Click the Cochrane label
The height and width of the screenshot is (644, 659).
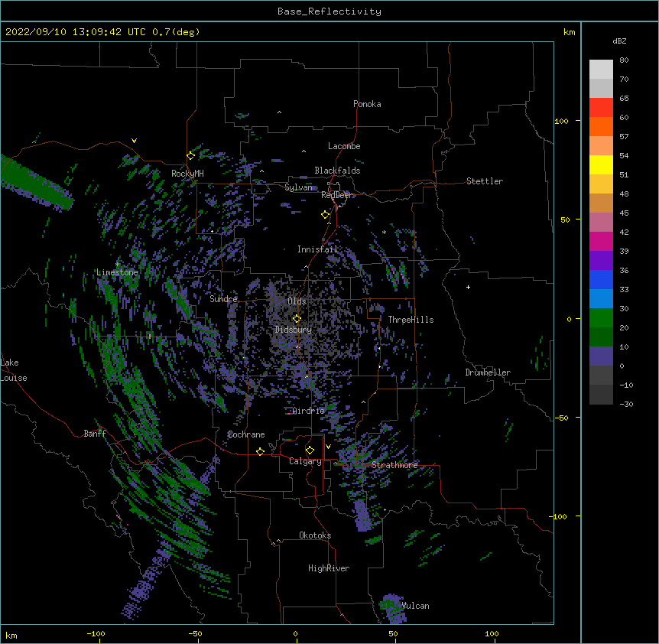tap(246, 434)
